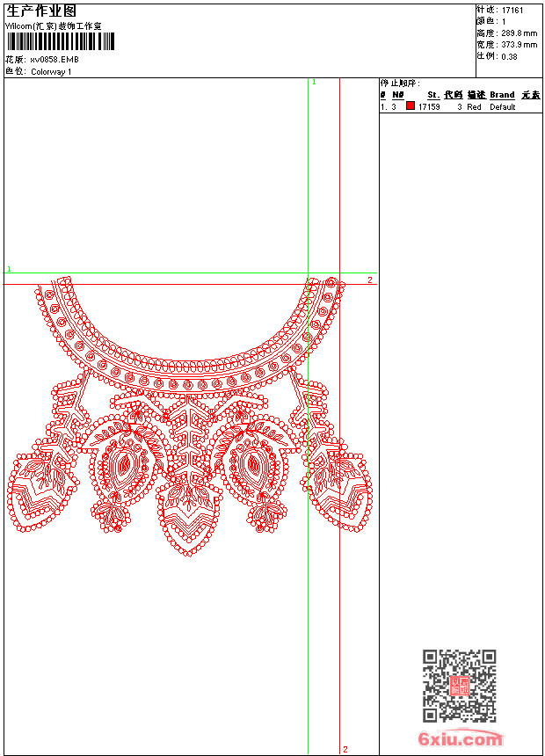Click the 生产作业图 page title

click(41, 11)
